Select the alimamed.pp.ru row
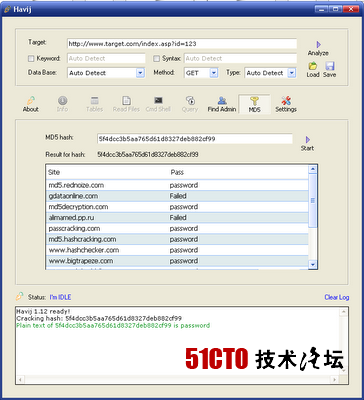Image resolution: width=364 pixels, height=400 pixels. [177, 218]
